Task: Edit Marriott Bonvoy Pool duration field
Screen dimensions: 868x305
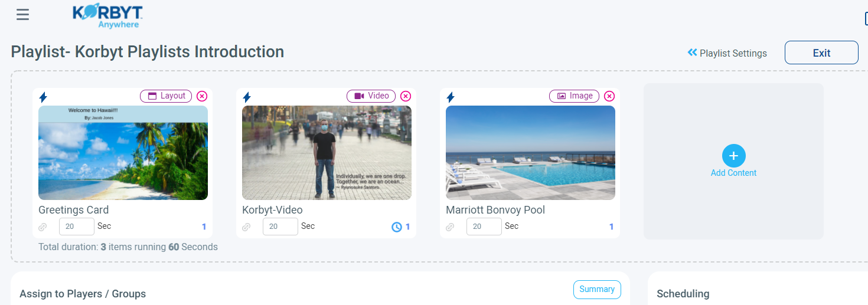Action: pyautogui.click(x=484, y=227)
